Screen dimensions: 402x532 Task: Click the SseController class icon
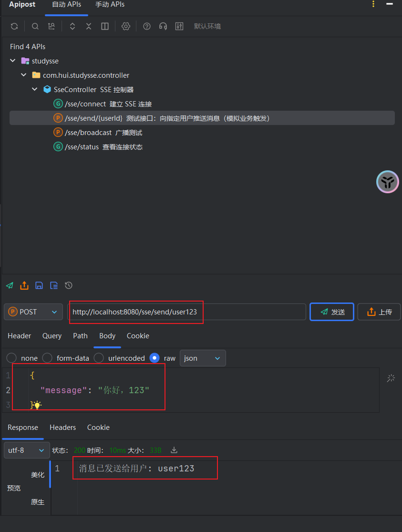(x=47, y=90)
